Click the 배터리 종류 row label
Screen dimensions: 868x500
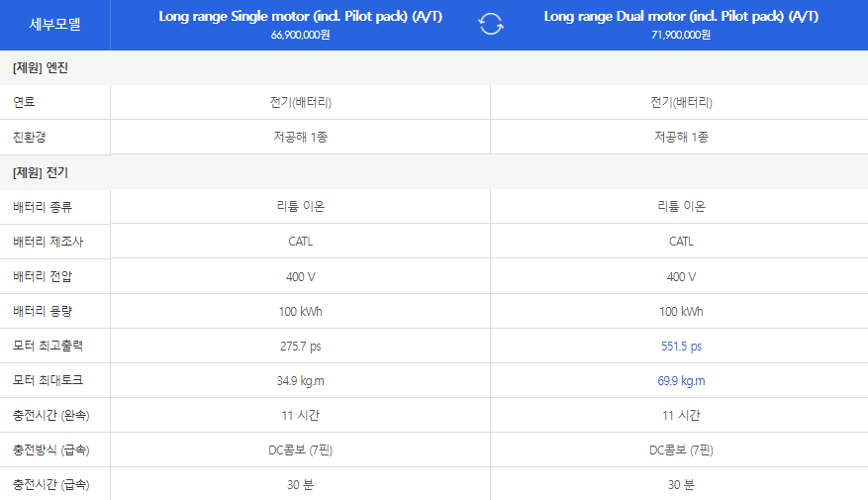coord(43,207)
